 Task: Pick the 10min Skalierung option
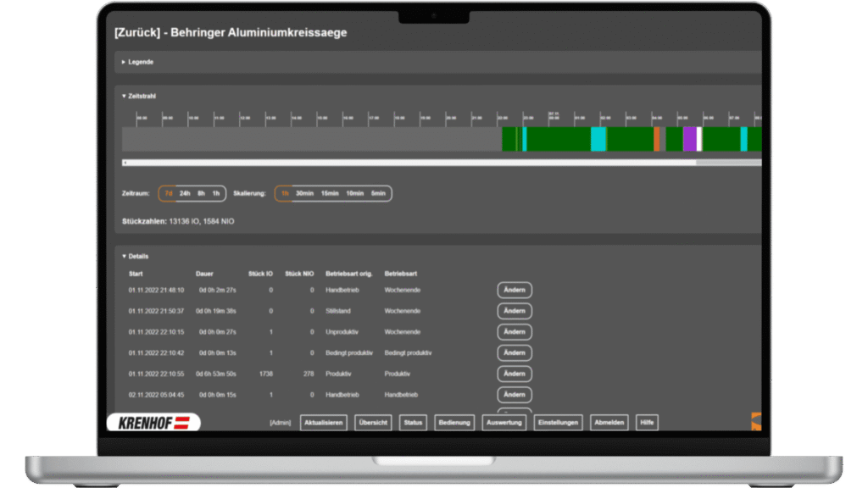[x=355, y=194]
